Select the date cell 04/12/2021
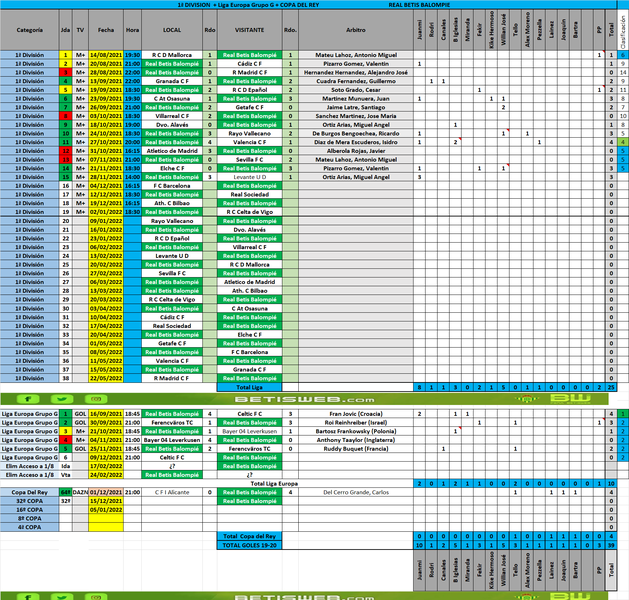Viewport: 629px width, 600px height. coord(106,186)
